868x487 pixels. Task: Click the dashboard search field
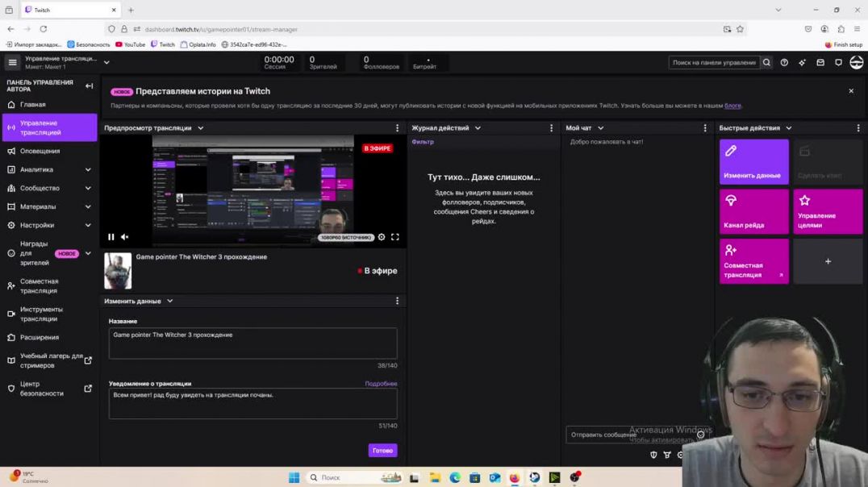click(714, 63)
